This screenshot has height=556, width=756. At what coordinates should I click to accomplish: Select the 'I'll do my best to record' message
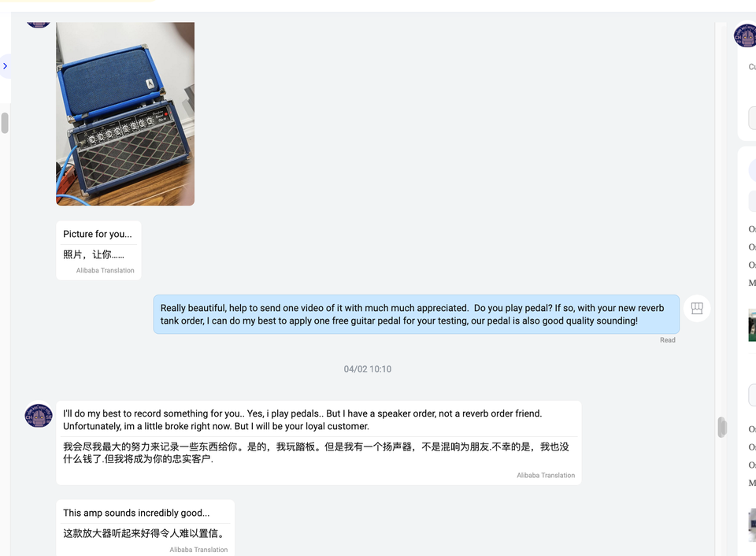pyautogui.click(x=319, y=443)
